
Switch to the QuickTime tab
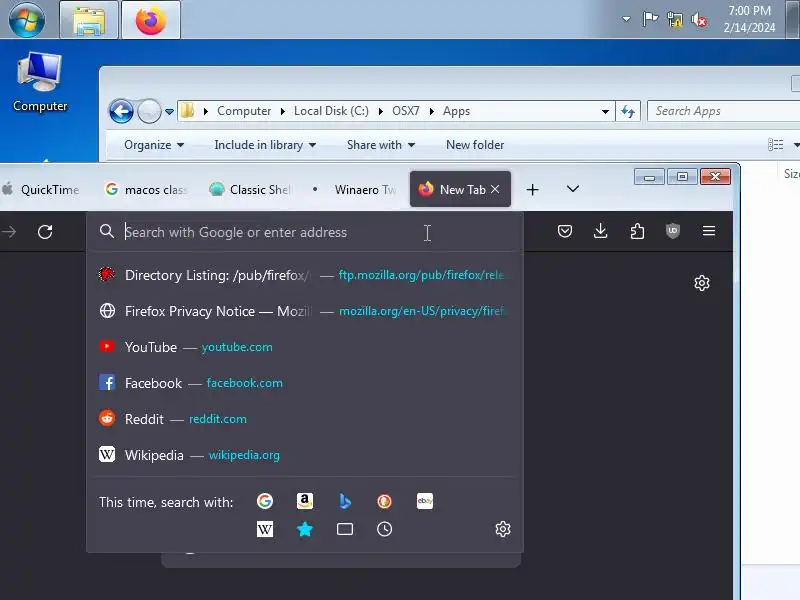[41, 189]
